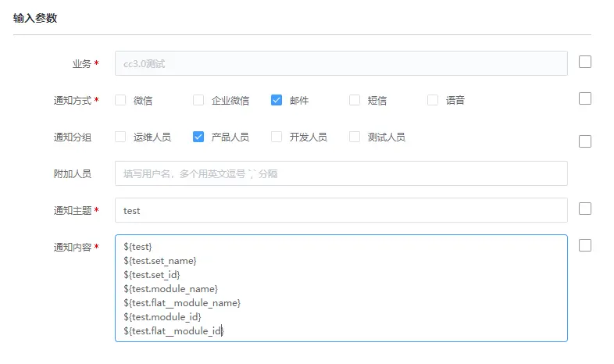Click the ${test.module_id} line in content
This screenshot has height=364, width=614.
(162, 317)
